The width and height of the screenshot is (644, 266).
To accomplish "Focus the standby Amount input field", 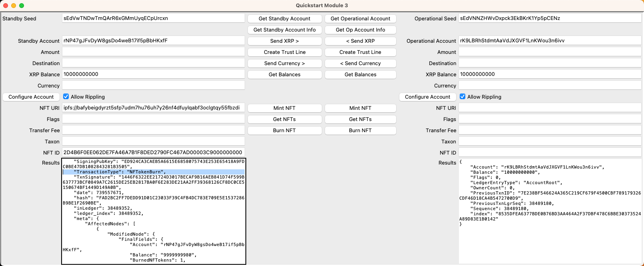I will click(x=153, y=52).
